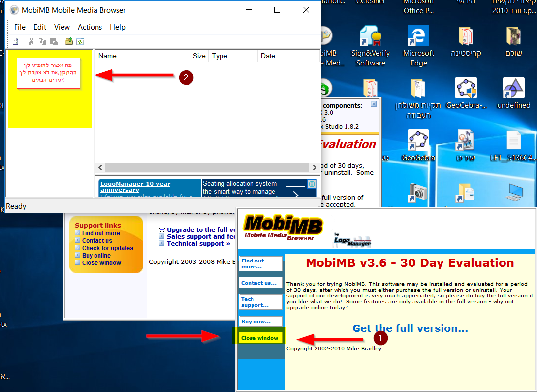Open Upgrade to the full version link
This screenshot has height=392, width=537.
pyautogui.click(x=201, y=229)
